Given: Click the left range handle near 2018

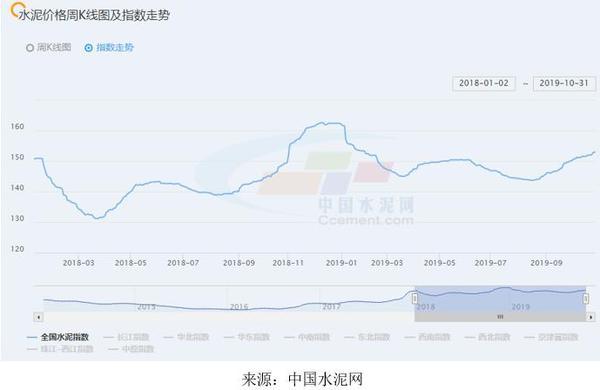Looking at the screenshot, I should pyautogui.click(x=415, y=298).
